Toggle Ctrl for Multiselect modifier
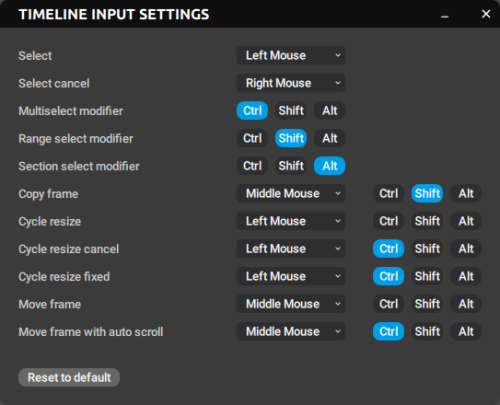Image resolution: width=500 pixels, height=405 pixels. pos(252,111)
